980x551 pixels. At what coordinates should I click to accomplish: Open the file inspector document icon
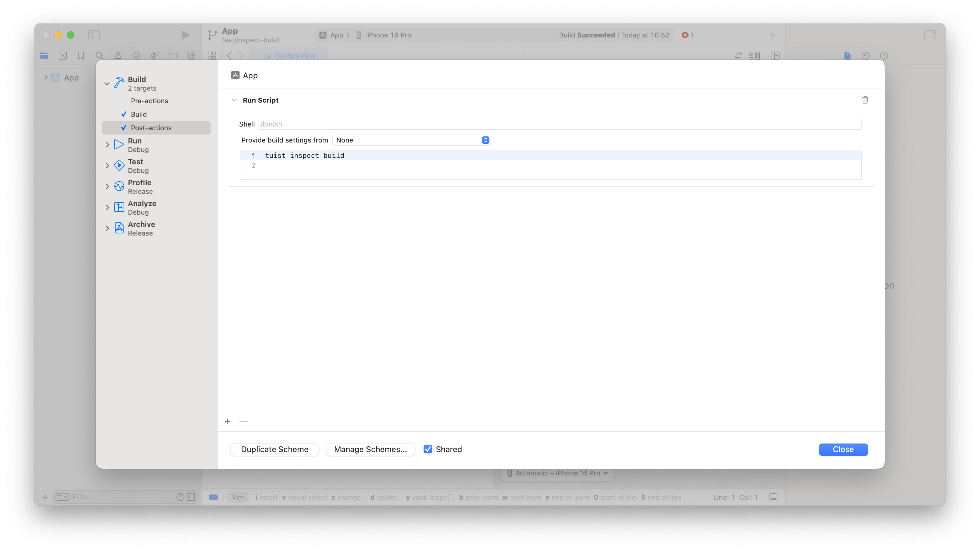click(x=847, y=56)
